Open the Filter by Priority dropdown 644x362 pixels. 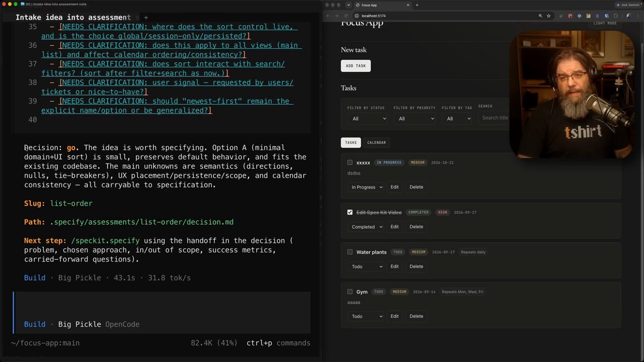414,119
